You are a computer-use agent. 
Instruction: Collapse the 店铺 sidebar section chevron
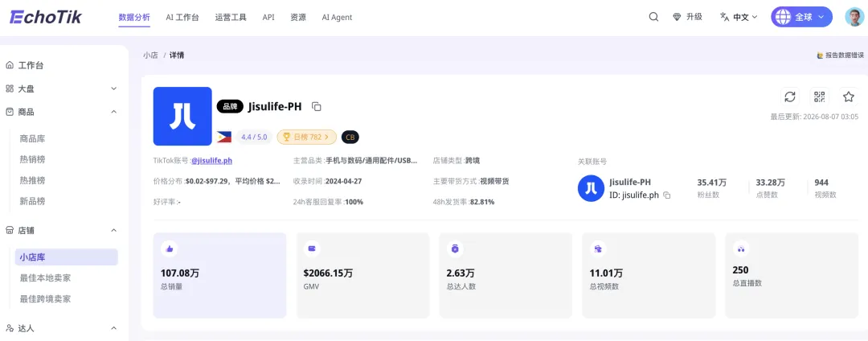coord(113,230)
